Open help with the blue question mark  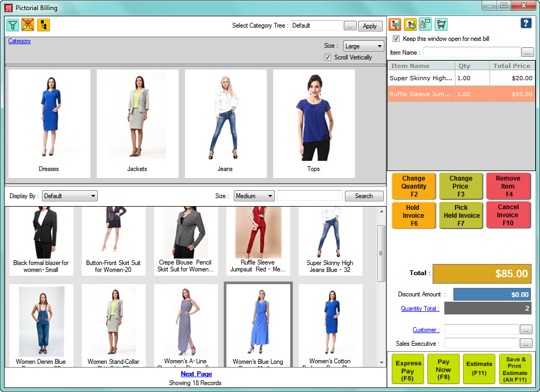(526, 23)
